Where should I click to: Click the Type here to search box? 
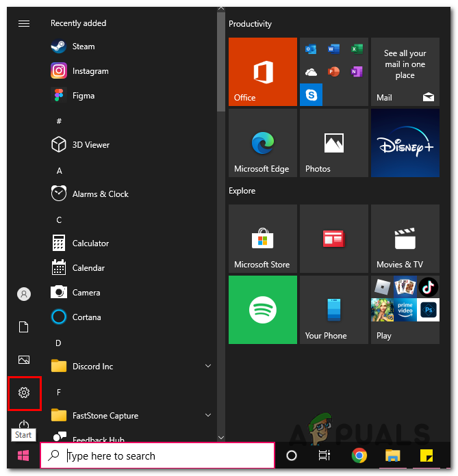pos(157,455)
